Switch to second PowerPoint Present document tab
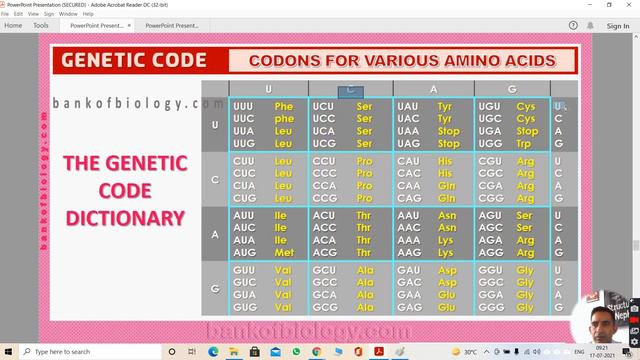The height and width of the screenshot is (360, 640). point(172,25)
